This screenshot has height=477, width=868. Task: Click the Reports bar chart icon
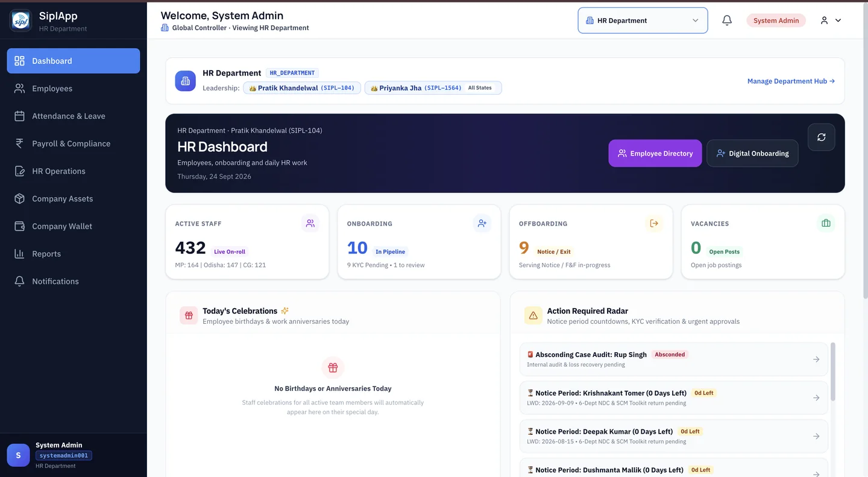tap(19, 254)
